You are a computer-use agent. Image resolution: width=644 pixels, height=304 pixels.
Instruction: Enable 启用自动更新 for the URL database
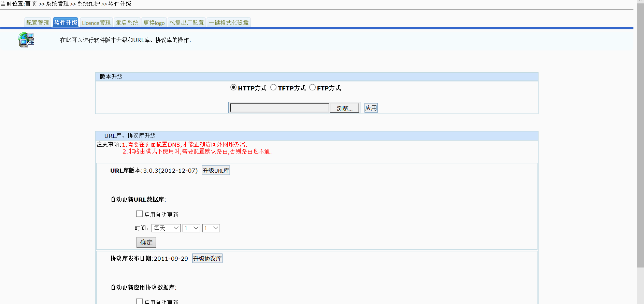[x=139, y=214]
